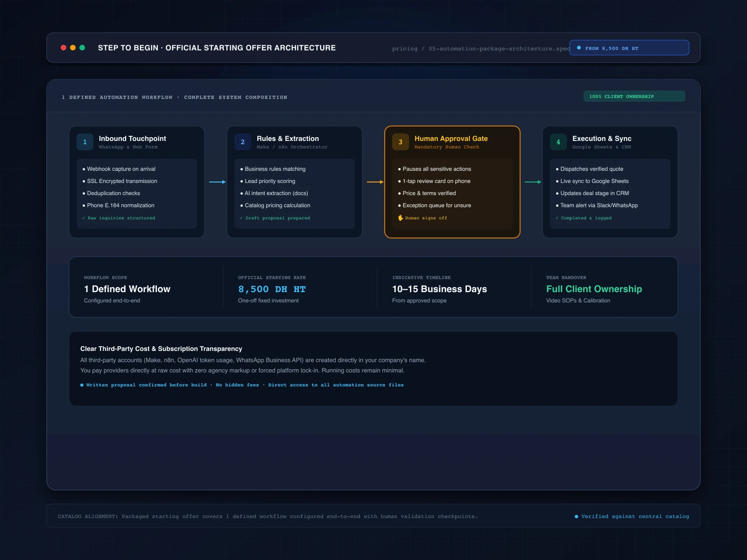Select Team alert via Slack/WhatsApp bullet
This screenshot has width=747, height=560.
597,205
